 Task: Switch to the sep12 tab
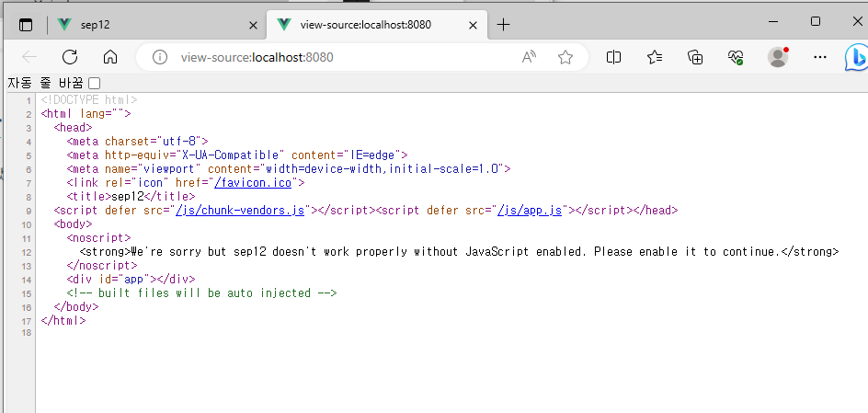coord(157,25)
